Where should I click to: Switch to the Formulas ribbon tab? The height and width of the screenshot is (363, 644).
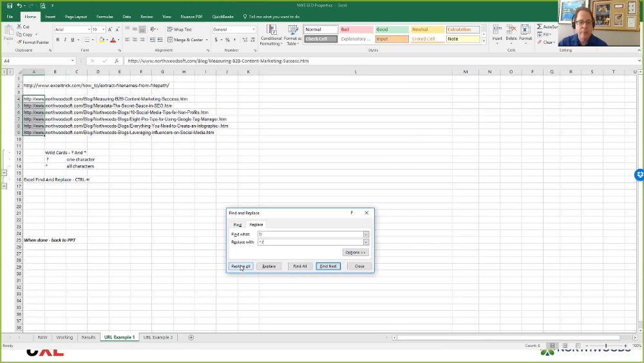(x=105, y=17)
